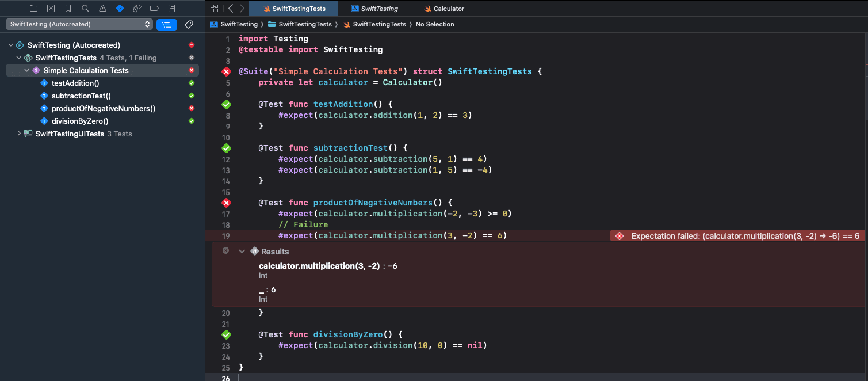Run testAddition via its green gutter diamond
The image size is (868, 381).
coord(227,104)
